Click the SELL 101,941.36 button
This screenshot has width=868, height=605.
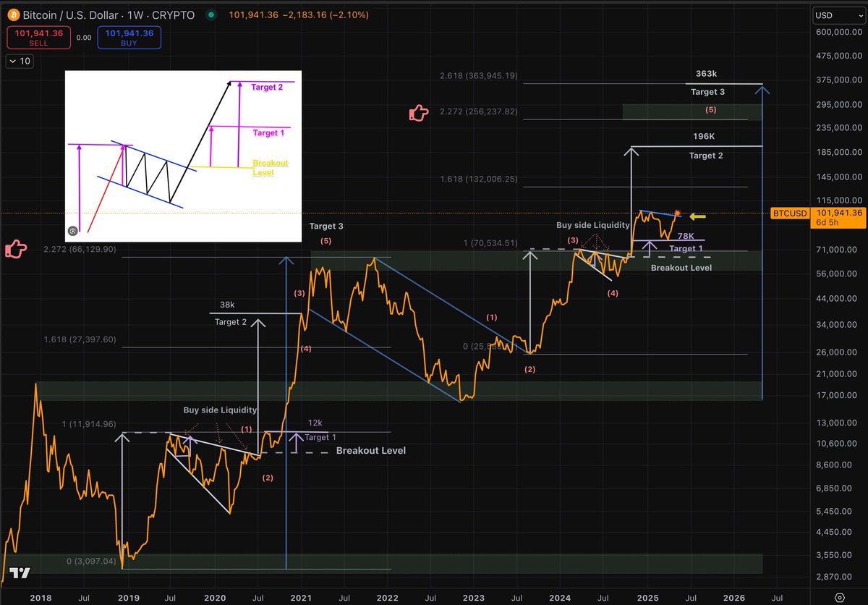tap(38, 37)
